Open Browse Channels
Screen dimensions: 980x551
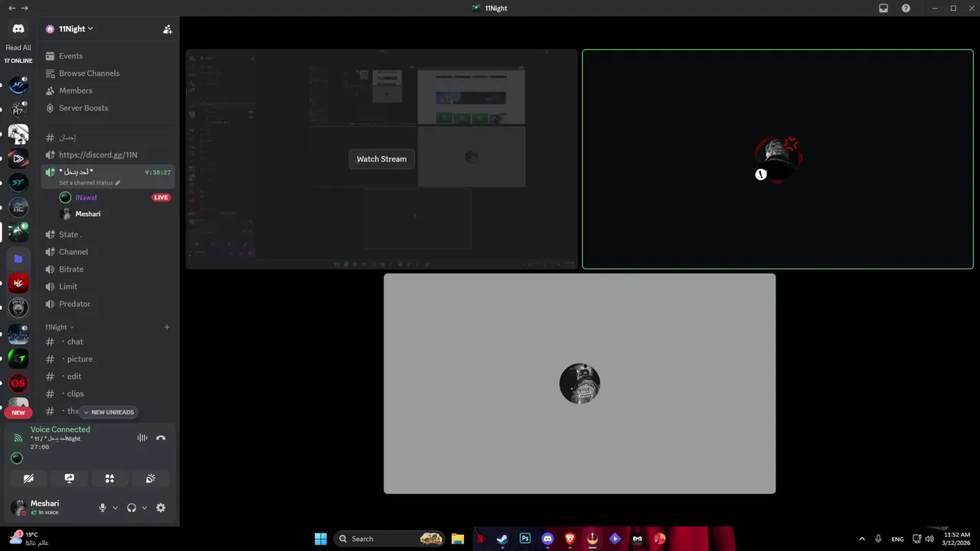point(109,73)
